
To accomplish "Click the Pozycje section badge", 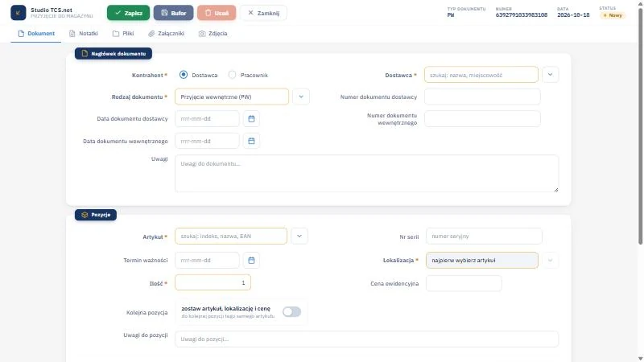I will click(x=96, y=215).
